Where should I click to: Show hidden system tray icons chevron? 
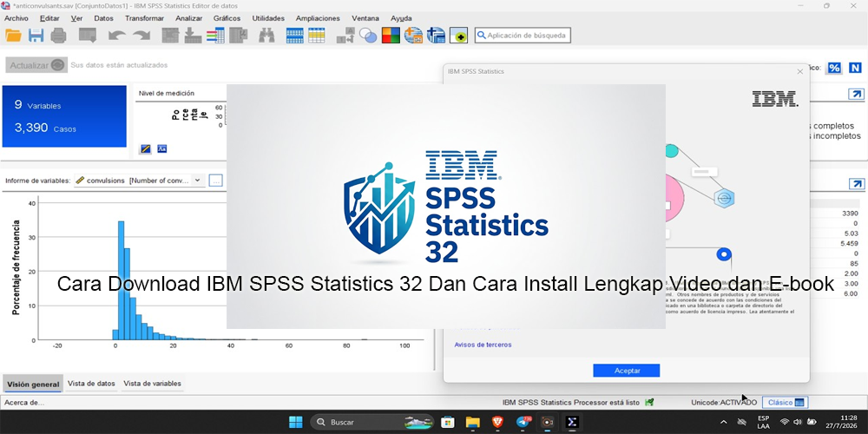[x=724, y=422]
